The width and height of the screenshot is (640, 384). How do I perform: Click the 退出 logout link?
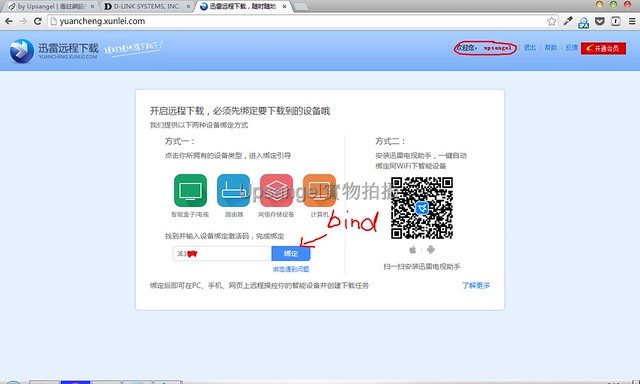pyautogui.click(x=529, y=48)
